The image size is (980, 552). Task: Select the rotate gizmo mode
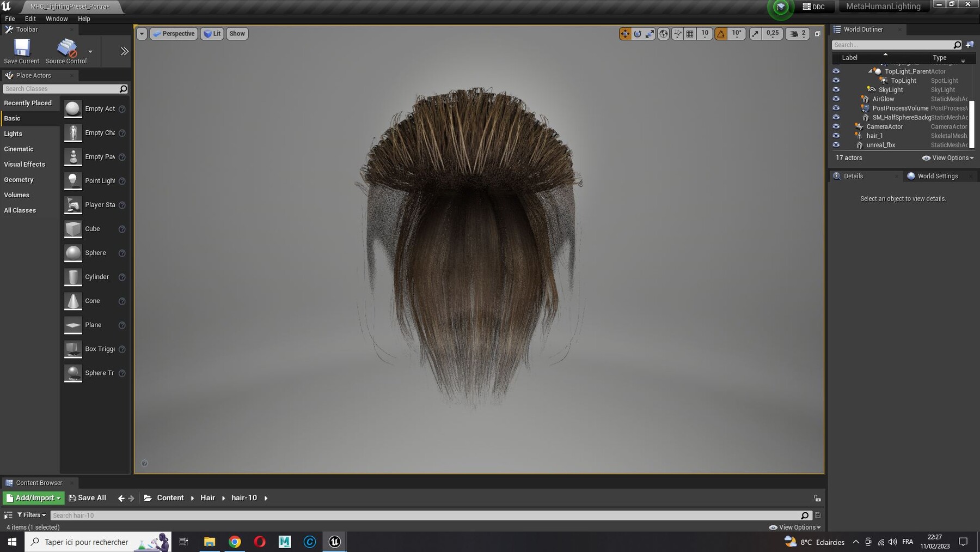coord(638,34)
